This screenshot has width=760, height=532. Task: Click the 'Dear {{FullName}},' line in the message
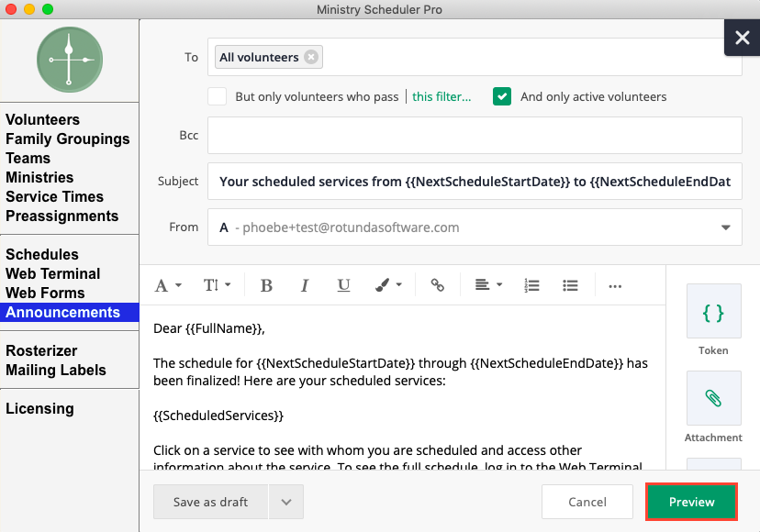point(209,328)
